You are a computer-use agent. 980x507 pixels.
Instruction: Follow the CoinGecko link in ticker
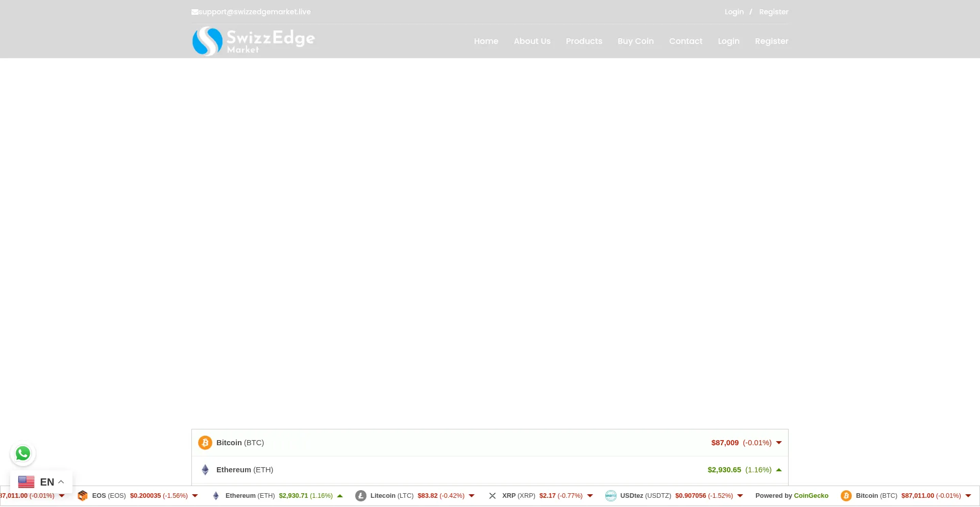pyautogui.click(x=811, y=496)
